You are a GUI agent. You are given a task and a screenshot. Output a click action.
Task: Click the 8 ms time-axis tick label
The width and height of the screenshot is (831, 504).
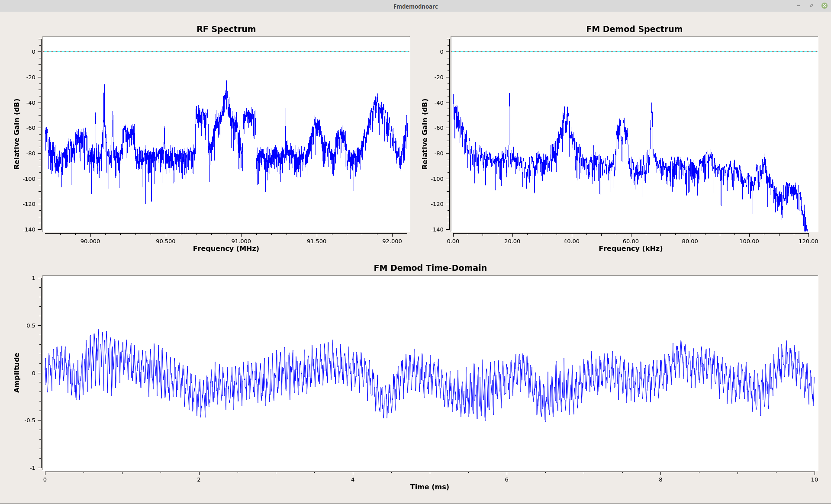(x=660, y=479)
